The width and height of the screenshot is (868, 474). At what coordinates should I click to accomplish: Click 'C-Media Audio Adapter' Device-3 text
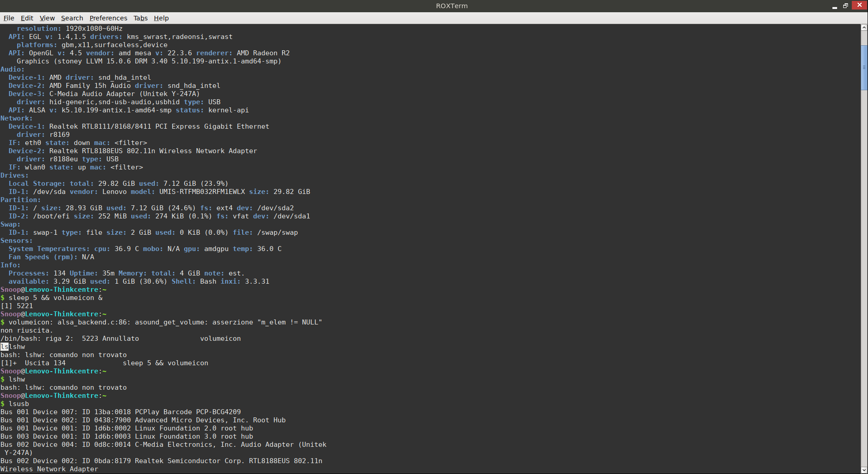click(x=92, y=94)
